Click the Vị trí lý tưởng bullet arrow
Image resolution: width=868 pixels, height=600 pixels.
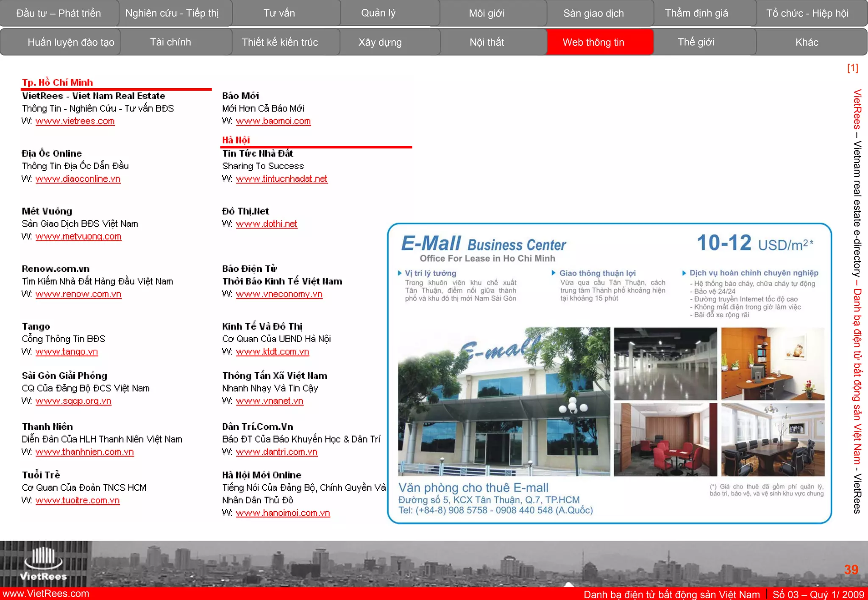point(400,273)
